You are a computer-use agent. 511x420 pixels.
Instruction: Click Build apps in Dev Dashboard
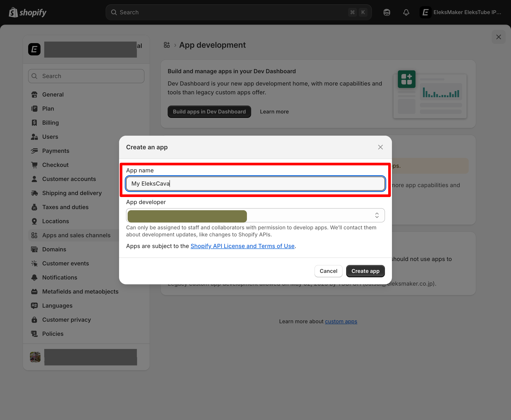click(x=209, y=111)
